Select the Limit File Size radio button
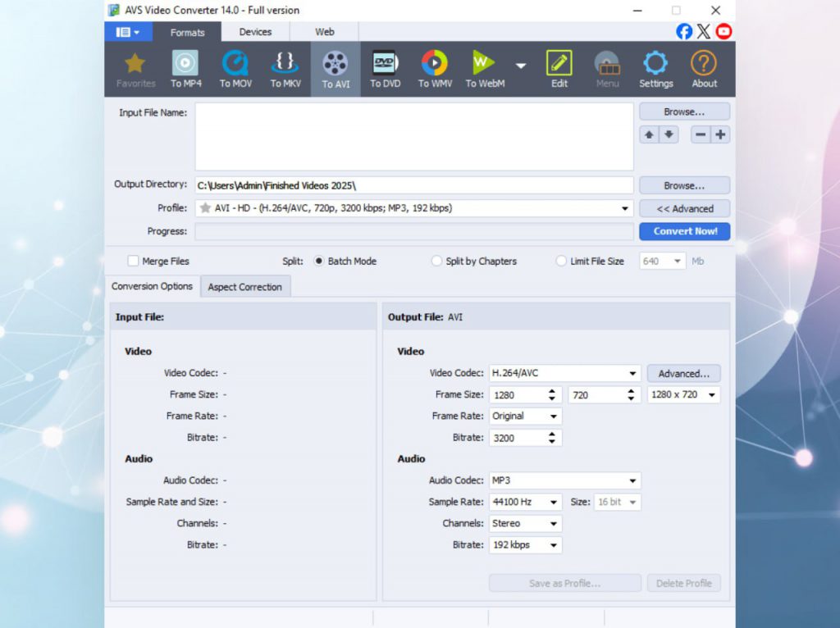This screenshot has height=628, width=840. pyautogui.click(x=561, y=262)
